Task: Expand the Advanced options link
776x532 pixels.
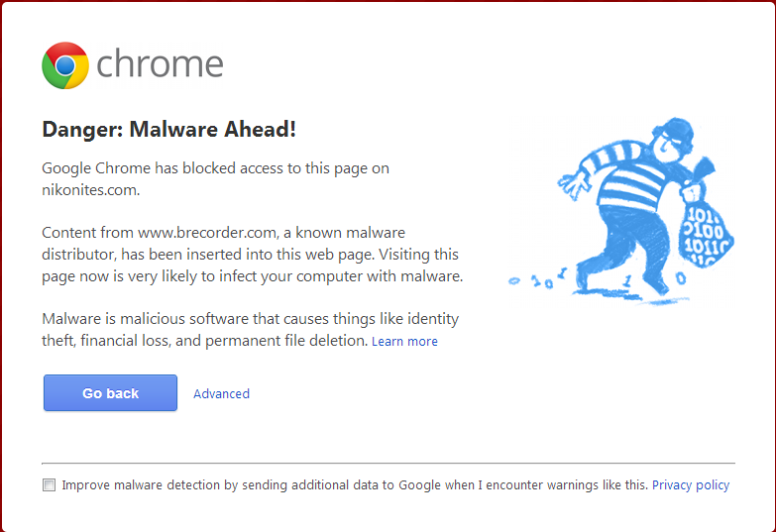Action: [x=221, y=393]
